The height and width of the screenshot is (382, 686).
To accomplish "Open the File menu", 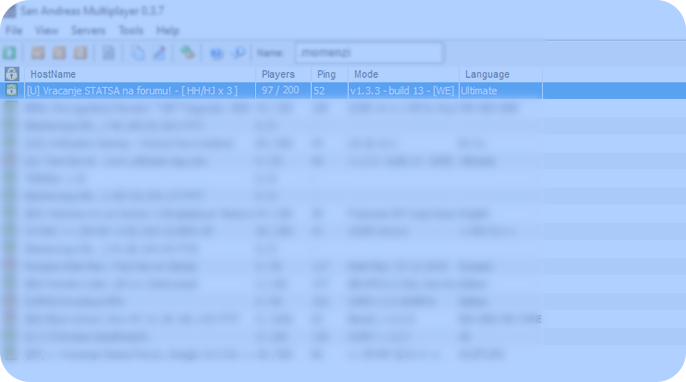I will coord(14,30).
